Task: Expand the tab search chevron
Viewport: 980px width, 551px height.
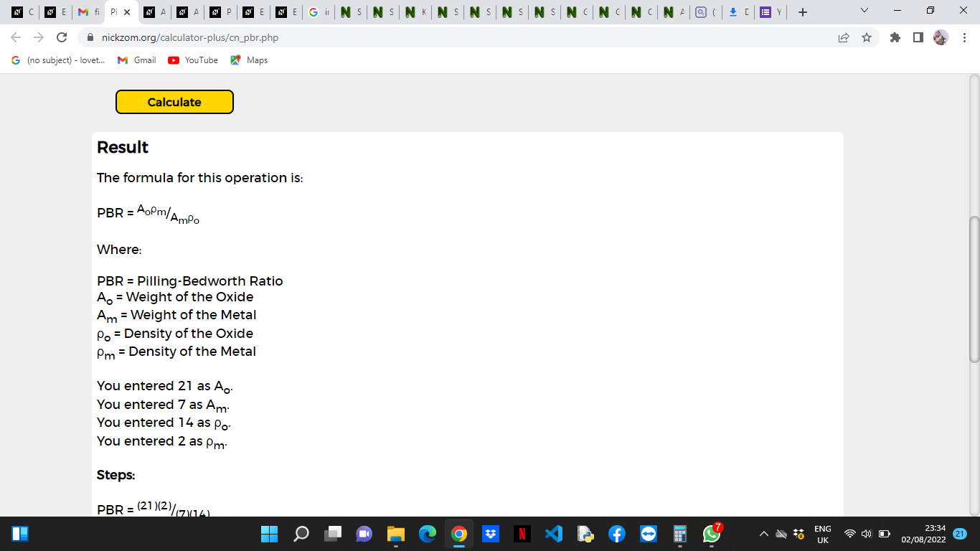Action: point(864,11)
